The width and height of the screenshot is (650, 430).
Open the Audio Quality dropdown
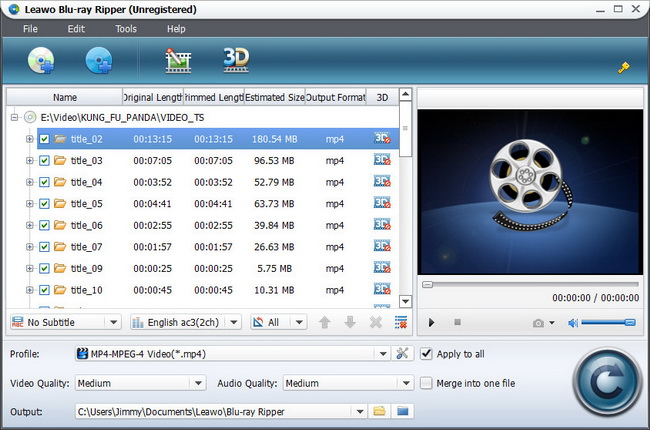point(348,383)
